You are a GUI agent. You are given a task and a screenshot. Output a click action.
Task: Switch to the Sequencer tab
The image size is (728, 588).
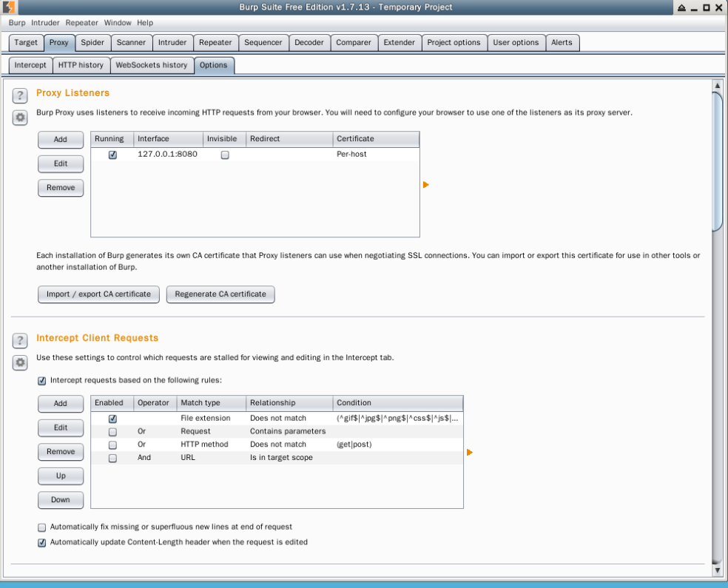point(263,43)
